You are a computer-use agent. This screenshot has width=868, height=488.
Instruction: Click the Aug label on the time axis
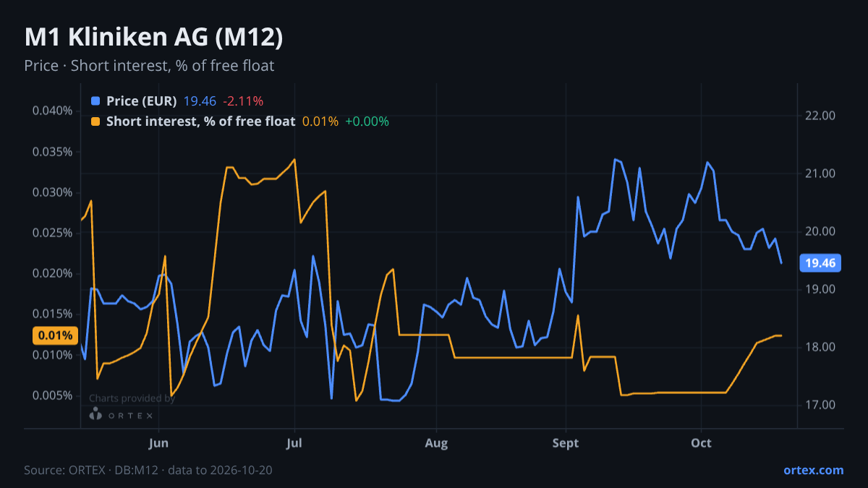tap(435, 443)
